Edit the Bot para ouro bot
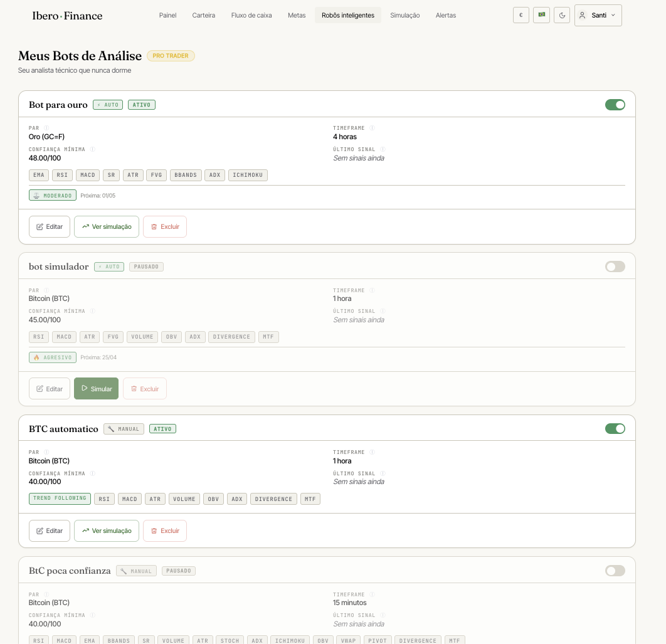 point(50,226)
